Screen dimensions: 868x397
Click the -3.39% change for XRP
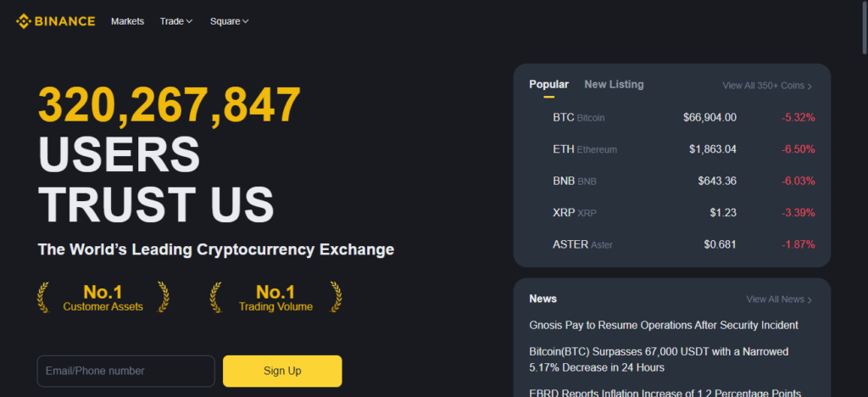(798, 213)
